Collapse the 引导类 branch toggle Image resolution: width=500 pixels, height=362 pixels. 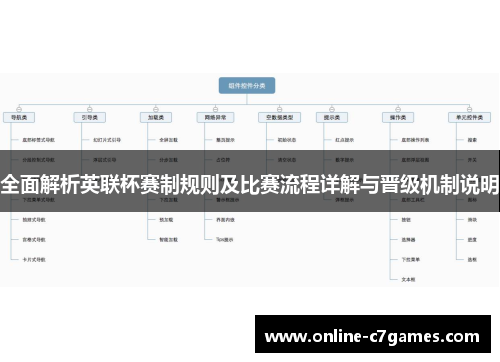[89, 109]
